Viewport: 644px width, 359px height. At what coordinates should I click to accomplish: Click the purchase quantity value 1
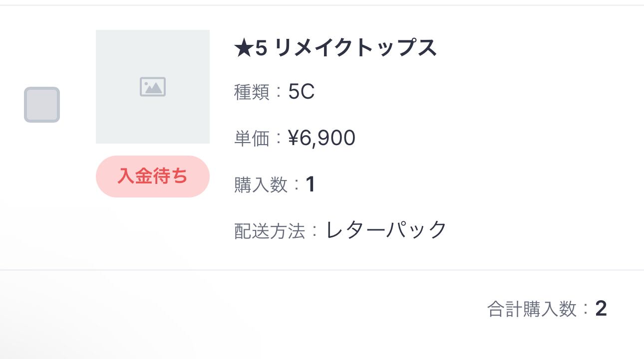click(310, 184)
